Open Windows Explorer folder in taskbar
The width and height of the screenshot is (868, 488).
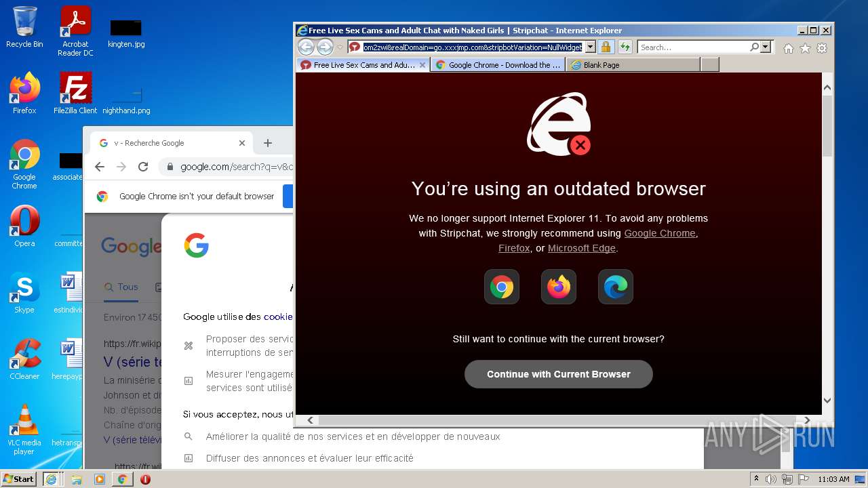point(77,479)
